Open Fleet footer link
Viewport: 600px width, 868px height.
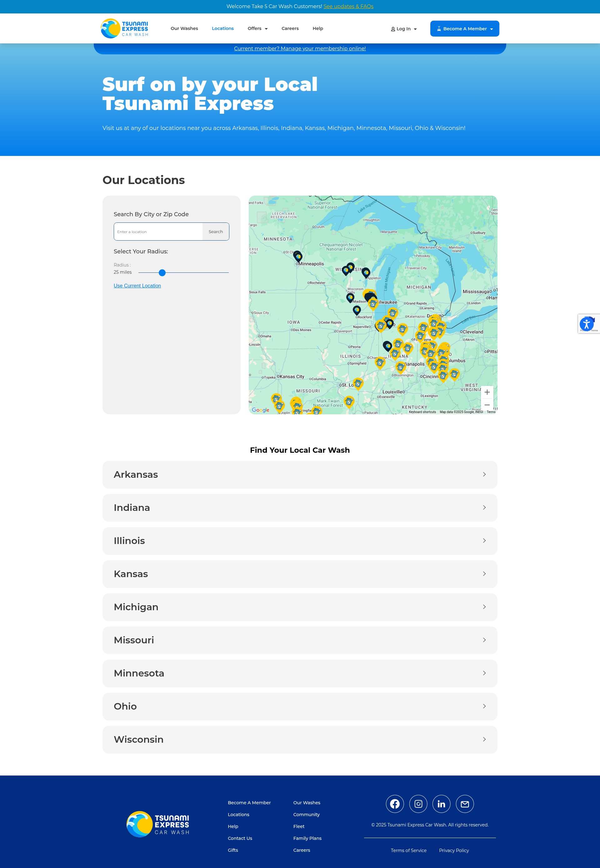click(x=299, y=826)
